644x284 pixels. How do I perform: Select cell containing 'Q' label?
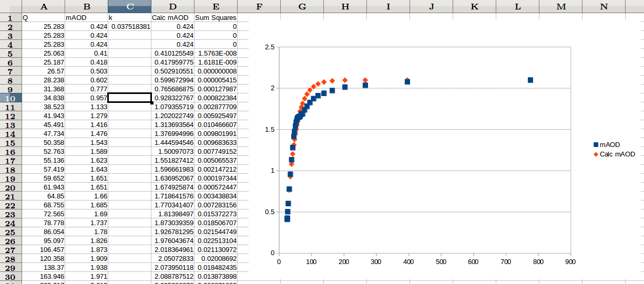[43, 18]
